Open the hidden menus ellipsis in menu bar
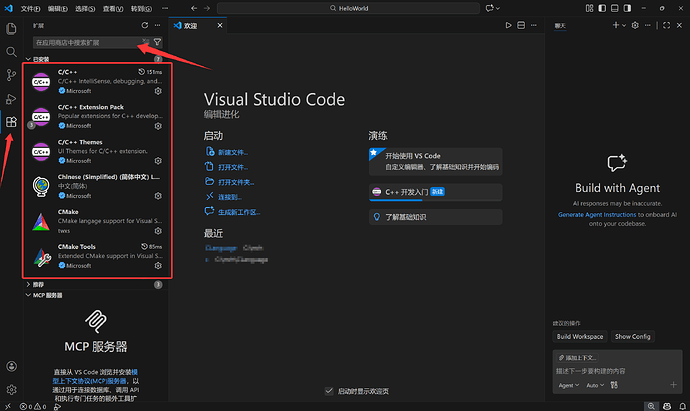The width and height of the screenshot is (690, 411). tap(165, 8)
